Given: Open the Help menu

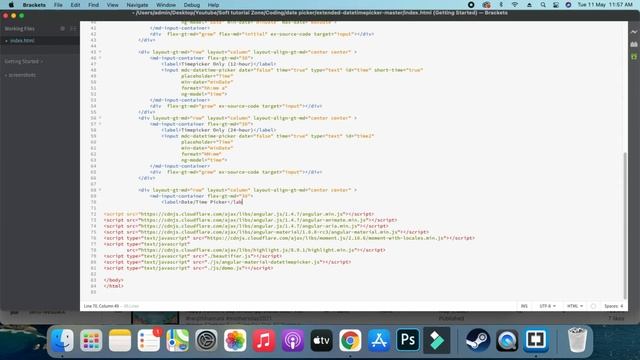Looking at the screenshot, I should [x=213, y=5].
